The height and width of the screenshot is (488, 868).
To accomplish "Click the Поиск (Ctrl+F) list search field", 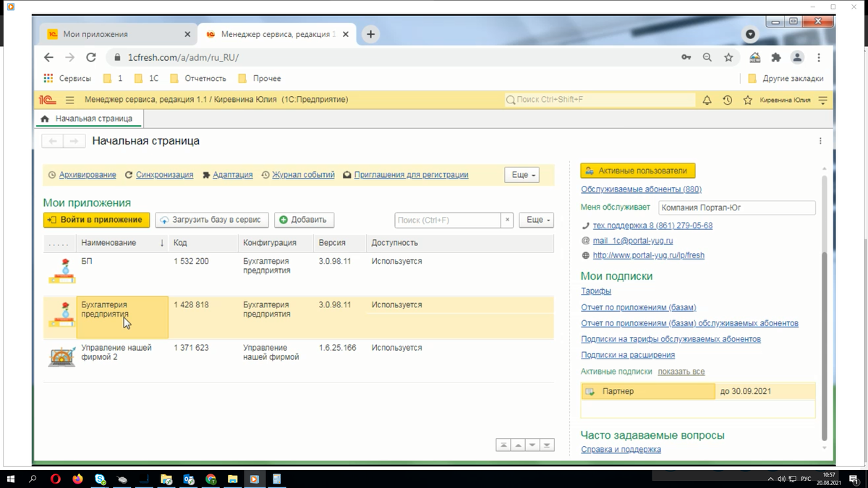I will tap(448, 220).
